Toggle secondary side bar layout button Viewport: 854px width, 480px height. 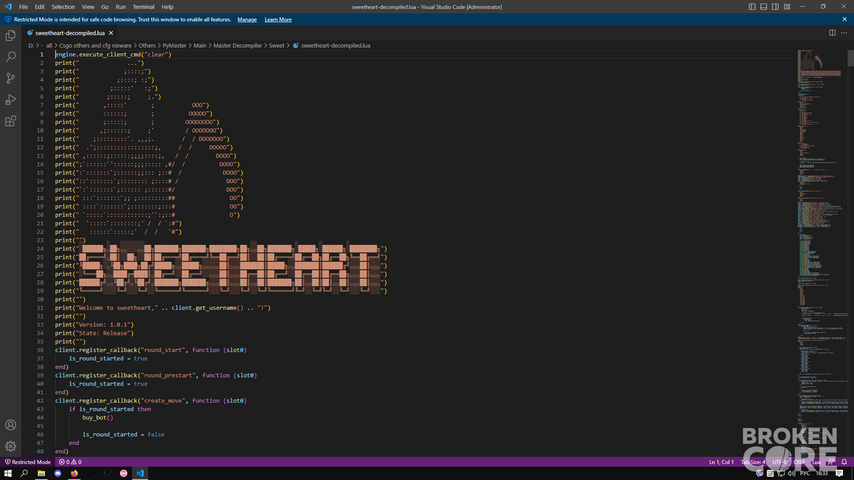775,7
